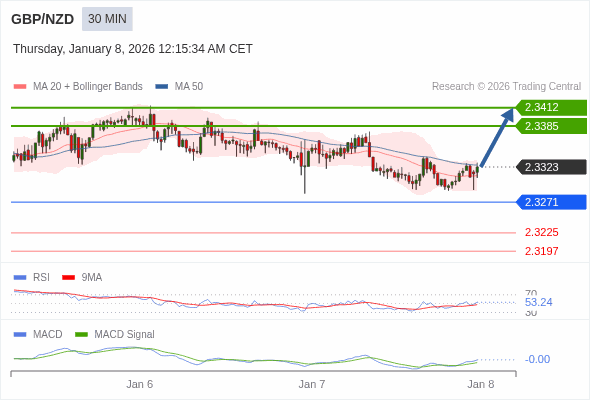The width and height of the screenshot is (590, 400).
Task: Click the 2.3197 support level value
Action: (x=541, y=251)
